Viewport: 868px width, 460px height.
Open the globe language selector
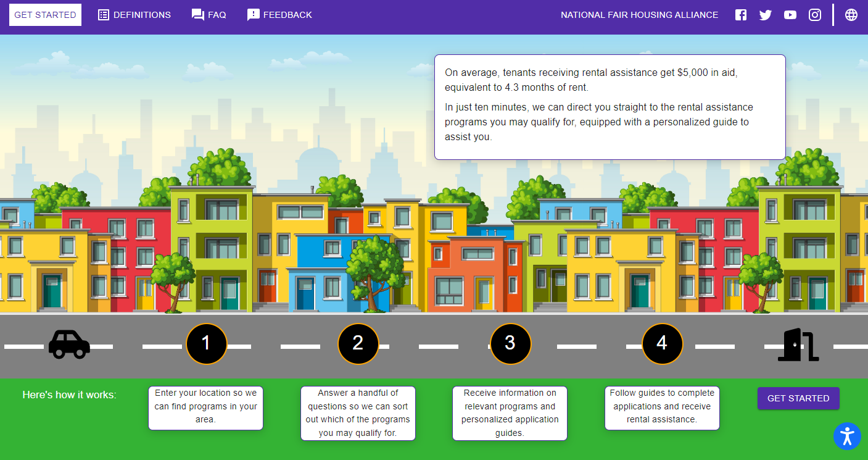point(851,15)
